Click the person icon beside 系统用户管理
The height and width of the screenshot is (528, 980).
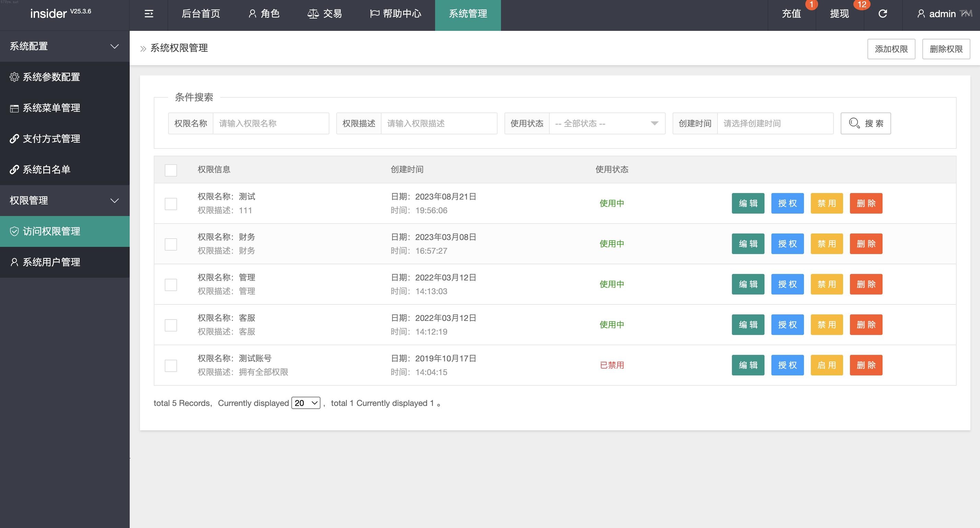tap(14, 262)
